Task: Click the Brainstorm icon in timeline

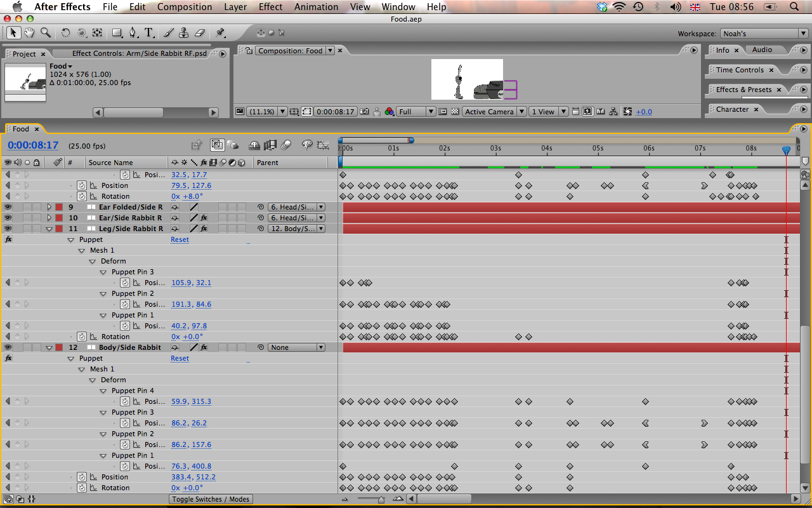Action: [x=307, y=145]
